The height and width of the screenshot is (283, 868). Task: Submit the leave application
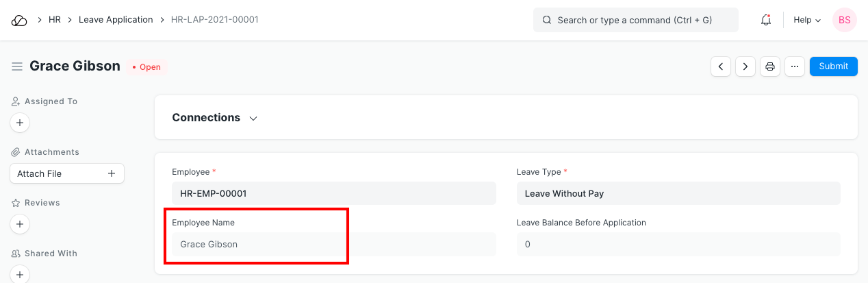(x=833, y=66)
